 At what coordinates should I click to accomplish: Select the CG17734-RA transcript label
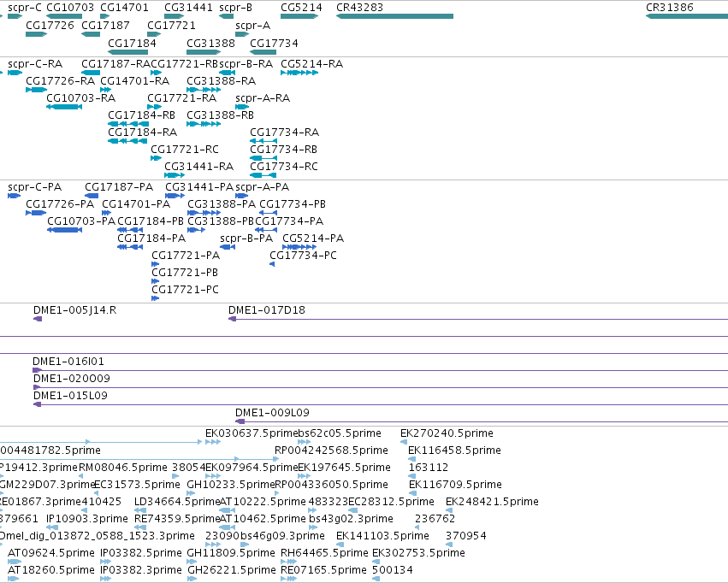pos(285,132)
